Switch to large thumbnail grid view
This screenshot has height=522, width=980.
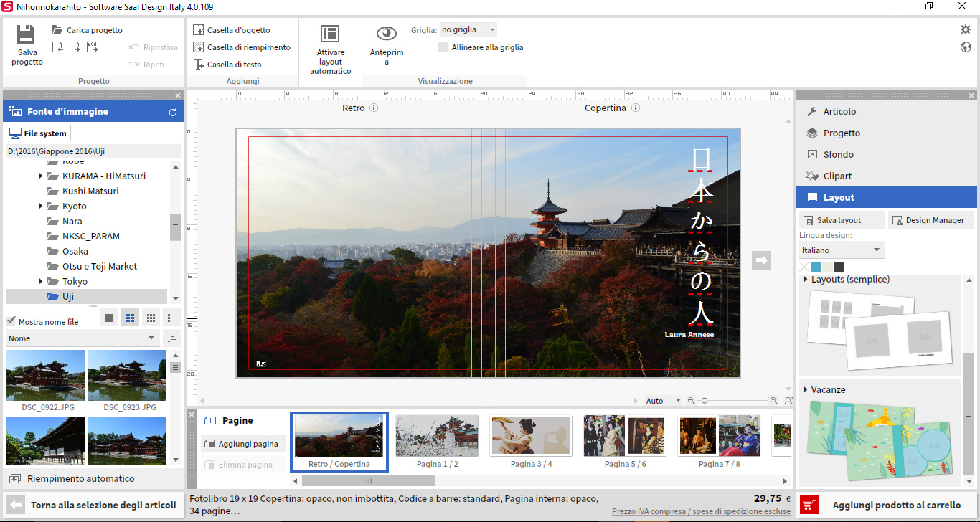click(109, 318)
